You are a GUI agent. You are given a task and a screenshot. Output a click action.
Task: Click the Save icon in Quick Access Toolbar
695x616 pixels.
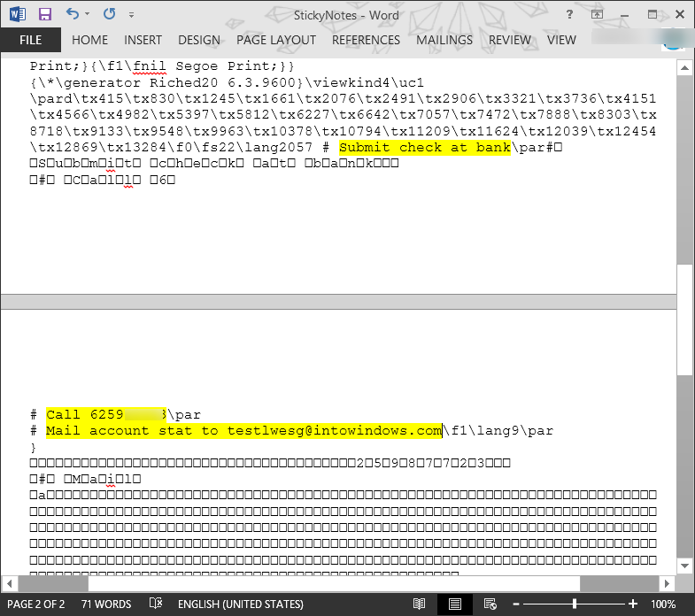(45, 14)
